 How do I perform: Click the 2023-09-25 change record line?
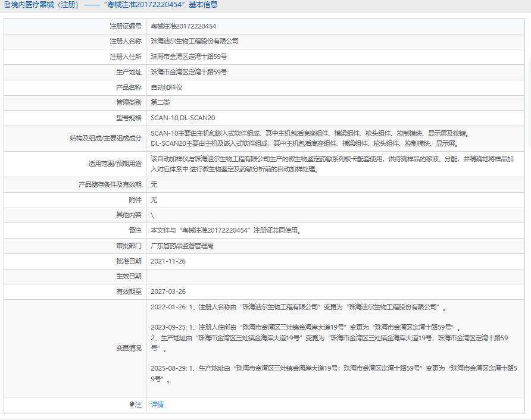pos(305,327)
